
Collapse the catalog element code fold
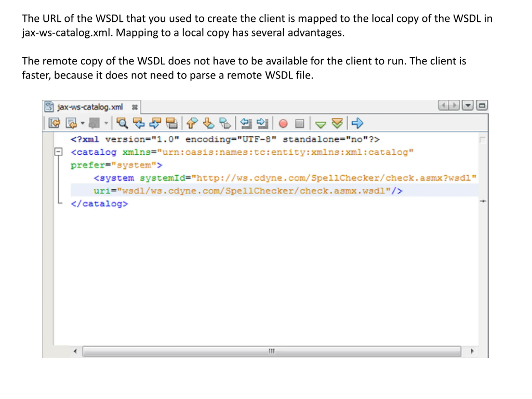58,152
